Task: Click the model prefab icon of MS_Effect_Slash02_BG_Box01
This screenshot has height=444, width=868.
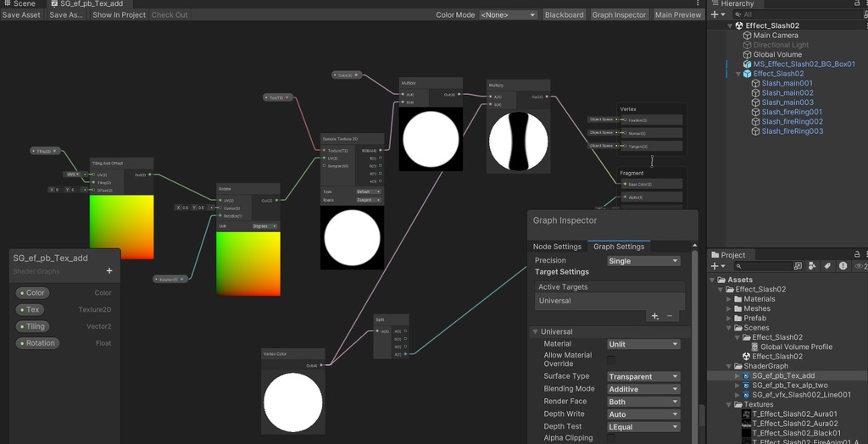Action: pos(748,64)
